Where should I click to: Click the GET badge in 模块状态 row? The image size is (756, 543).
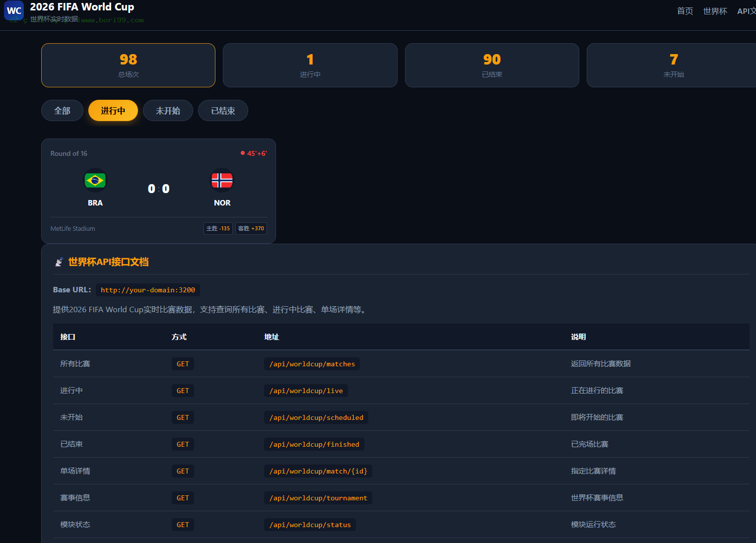(x=183, y=525)
